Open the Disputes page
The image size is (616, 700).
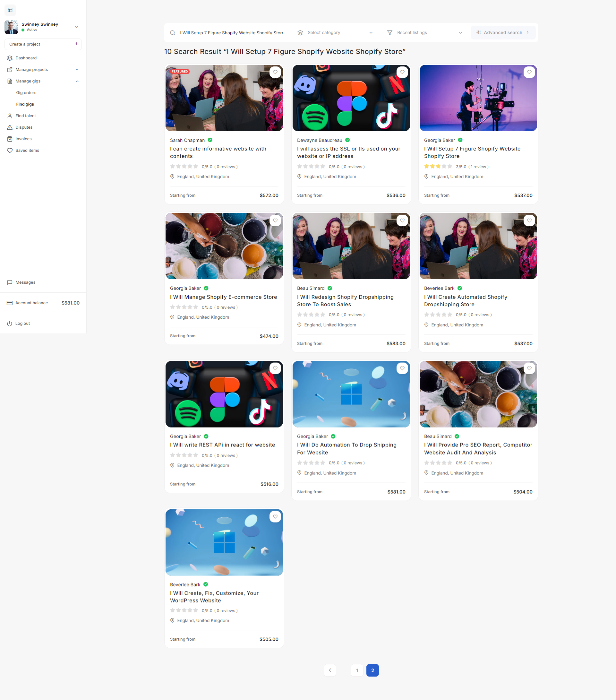click(x=24, y=127)
